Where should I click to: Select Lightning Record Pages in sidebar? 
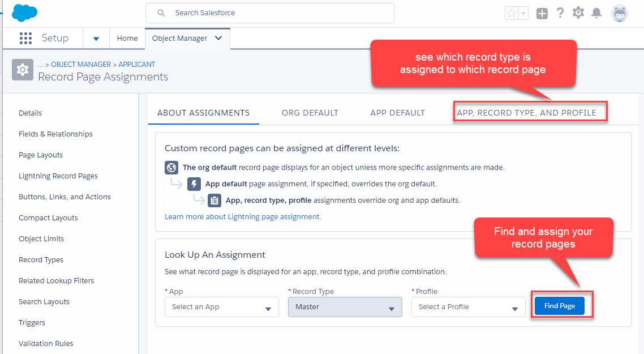[x=58, y=176]
